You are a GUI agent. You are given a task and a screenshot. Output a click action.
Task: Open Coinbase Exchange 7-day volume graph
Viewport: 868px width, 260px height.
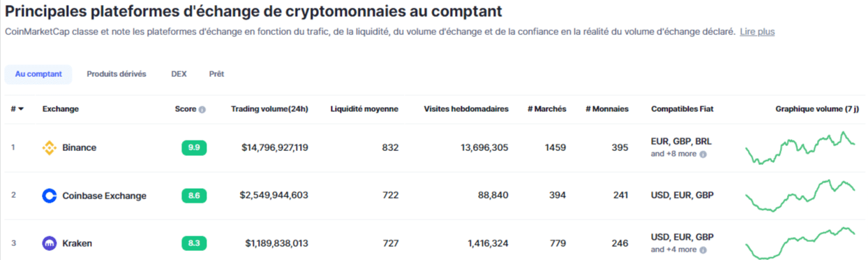pos(800,195)
